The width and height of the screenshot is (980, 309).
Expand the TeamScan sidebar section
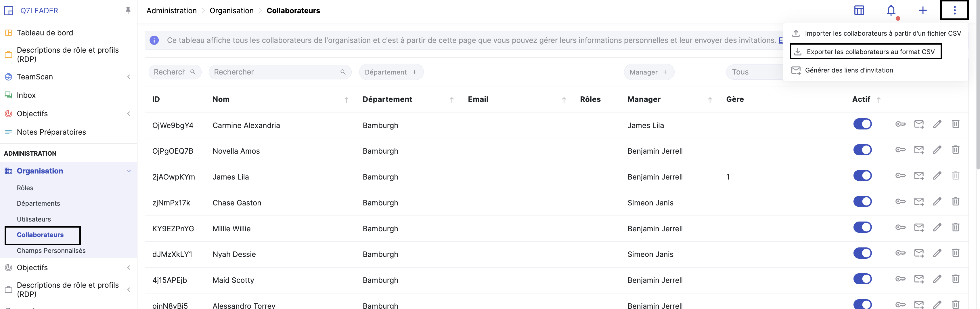coord(129,77)
